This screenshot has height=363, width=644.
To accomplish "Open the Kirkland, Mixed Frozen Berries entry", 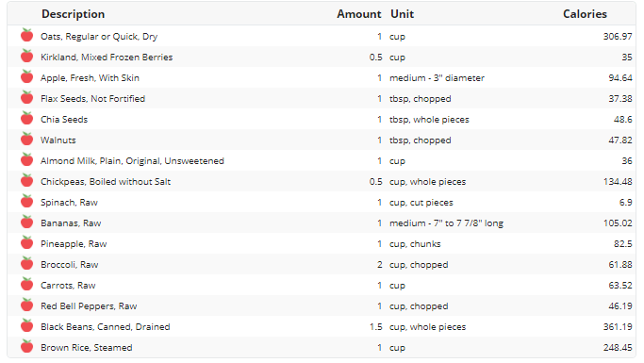I will [x=107, y=58].
